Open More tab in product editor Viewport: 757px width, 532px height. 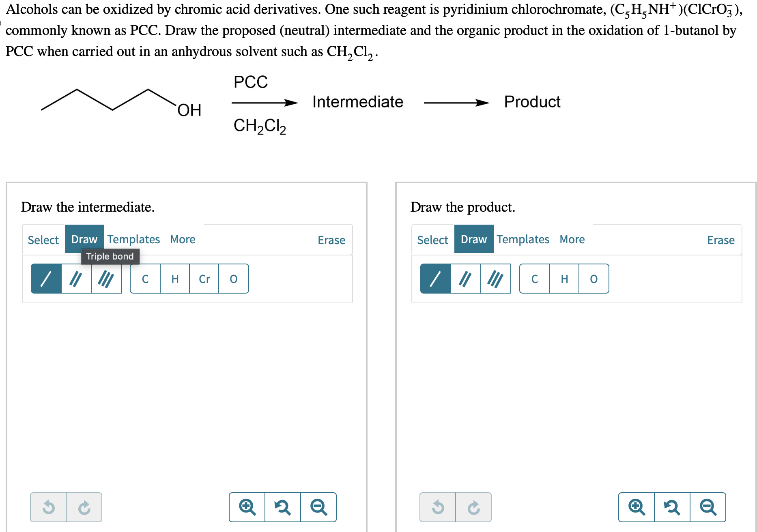[572, 239]
